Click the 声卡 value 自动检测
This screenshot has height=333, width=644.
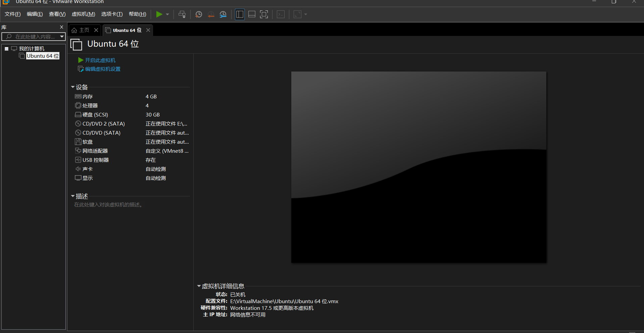pyautogui.click(x=156, y=169)
